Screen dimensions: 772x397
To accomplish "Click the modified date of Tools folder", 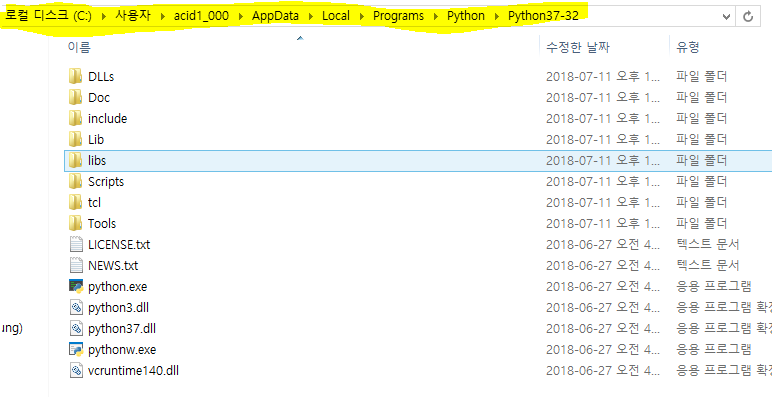I will (603, 224).
